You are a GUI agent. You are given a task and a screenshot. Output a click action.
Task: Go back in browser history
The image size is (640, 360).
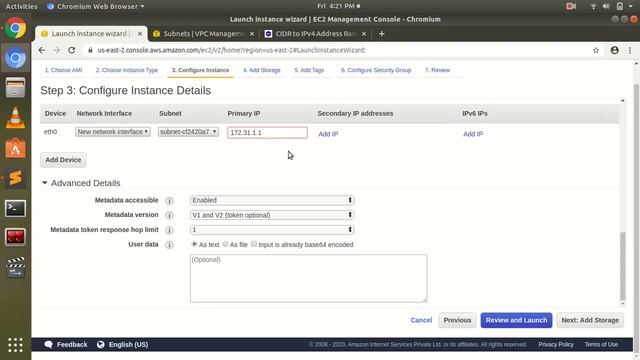pyautogui.click(x=42, y=50)
